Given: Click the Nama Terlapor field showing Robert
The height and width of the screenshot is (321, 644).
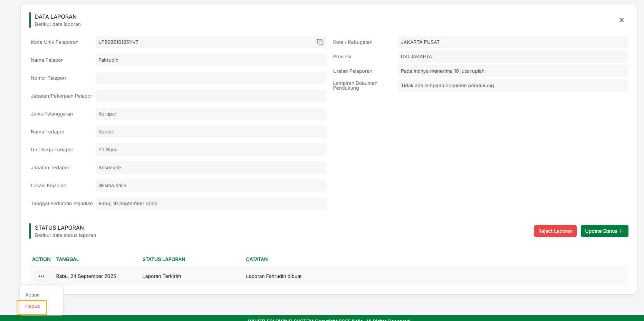Looking at the screenshot, I should click(x=211, y=132).
